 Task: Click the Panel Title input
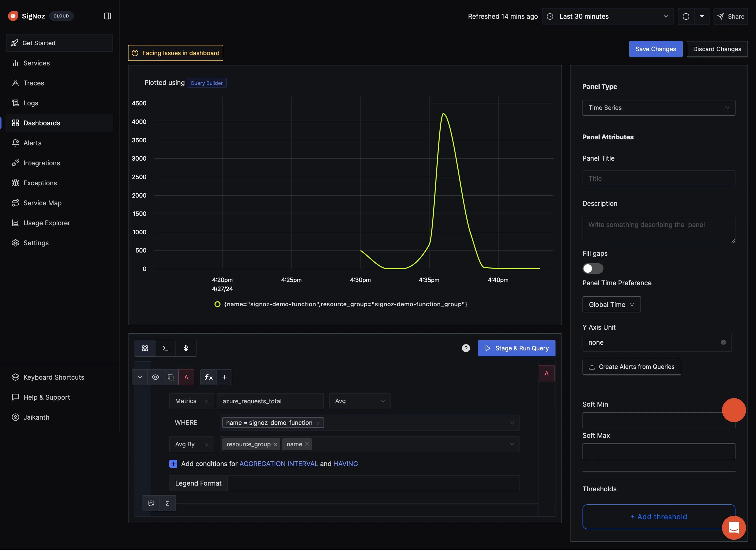point(659,178)
